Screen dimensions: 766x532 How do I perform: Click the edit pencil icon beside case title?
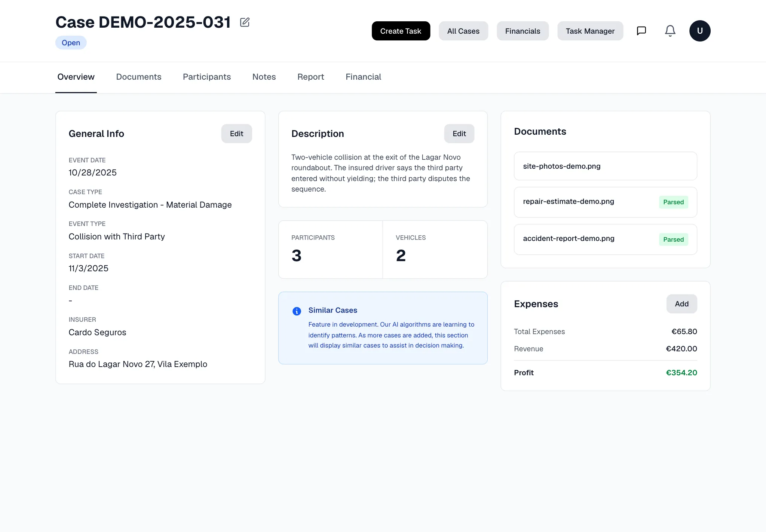[245, 22]
